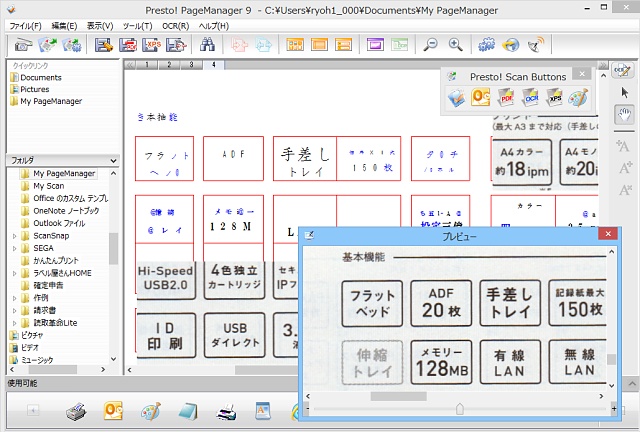Switch to page tab 1
This screenshot has height=432, width=640.
click(147, 65)
